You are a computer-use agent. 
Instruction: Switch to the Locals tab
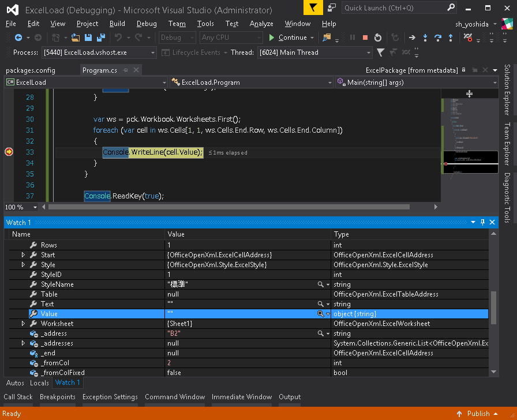(x=39, y=382)
